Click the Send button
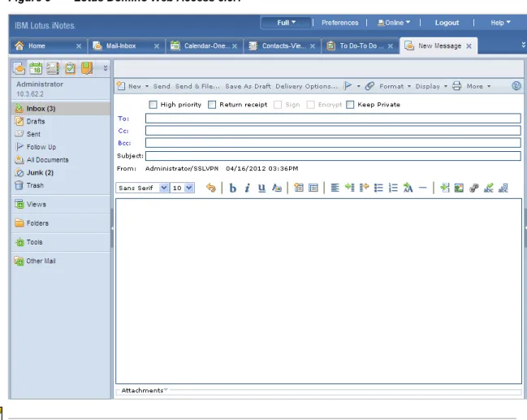 click(162, 86)
